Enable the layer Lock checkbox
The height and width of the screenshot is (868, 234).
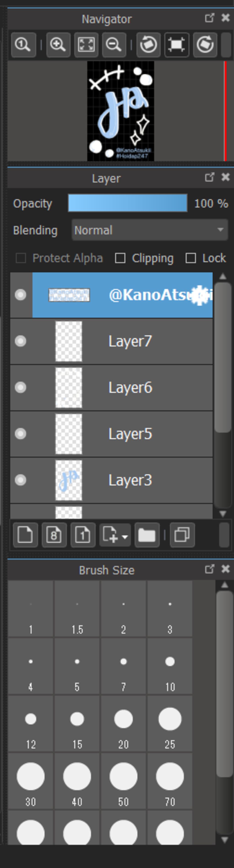point(191,258)
